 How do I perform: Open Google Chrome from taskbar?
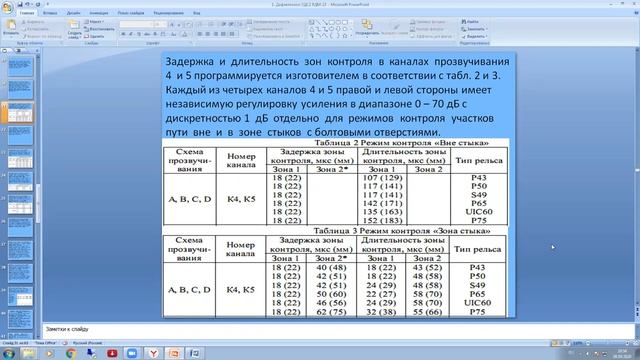click(x=71, y=353)
